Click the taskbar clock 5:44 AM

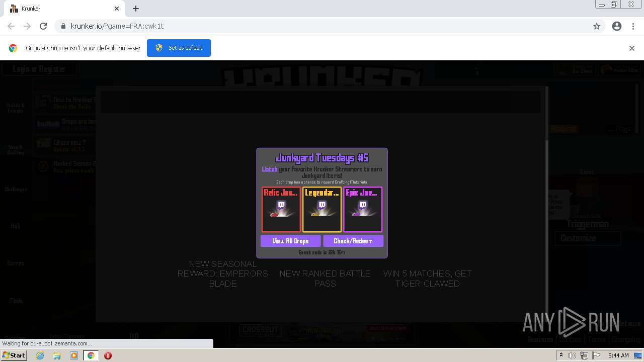[x=618, y=355]
